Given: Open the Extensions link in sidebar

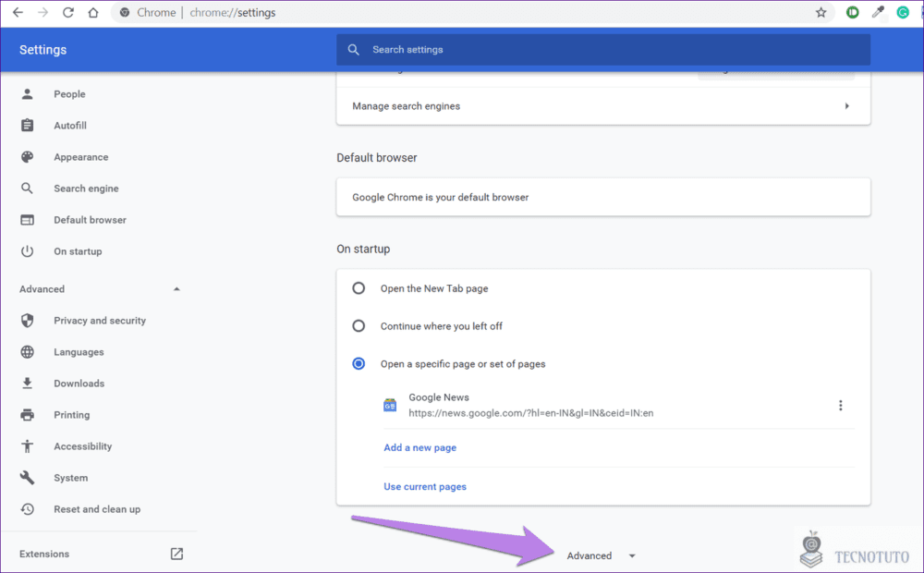Looking at the screenshot, I should tap(44, 554).
